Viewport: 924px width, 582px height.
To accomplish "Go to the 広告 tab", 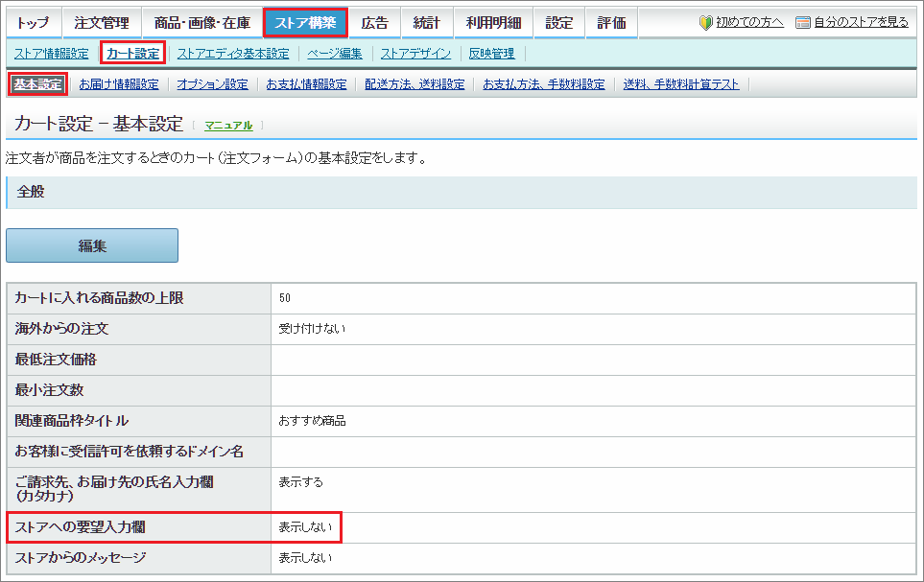I will (x=375, y=23).
